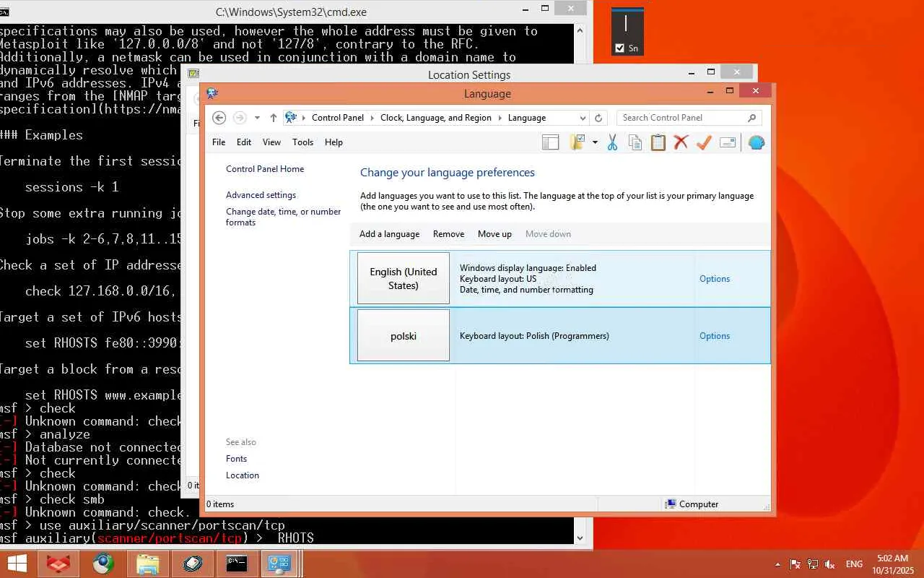Image resolution: width=924 pixels, height=578 pixels.
Task: Click the magnifier icon in Search Control Panel
Action: [x=751, y=118]
